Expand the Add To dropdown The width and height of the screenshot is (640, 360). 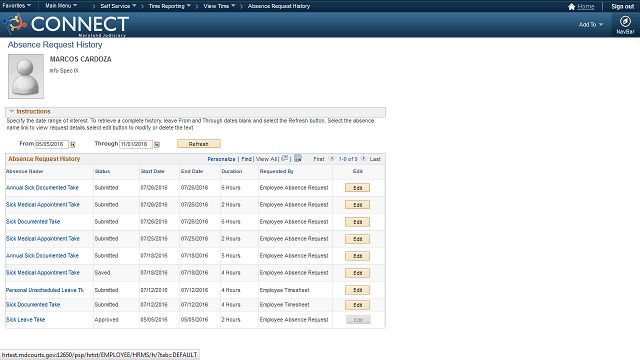point(591,24)
